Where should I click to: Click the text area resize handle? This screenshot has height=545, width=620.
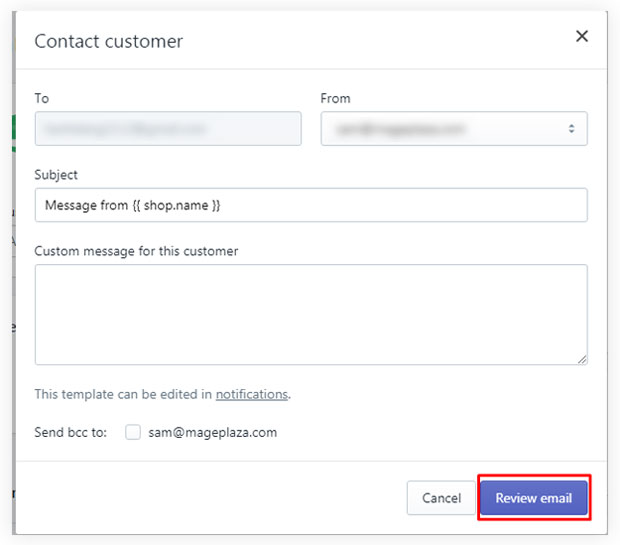point(581,358)
